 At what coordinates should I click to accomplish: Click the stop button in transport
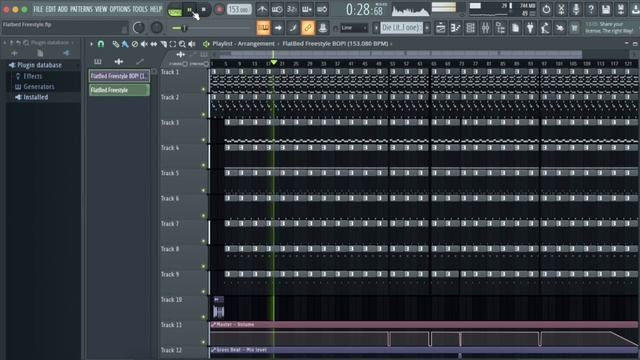pos(204,10)
